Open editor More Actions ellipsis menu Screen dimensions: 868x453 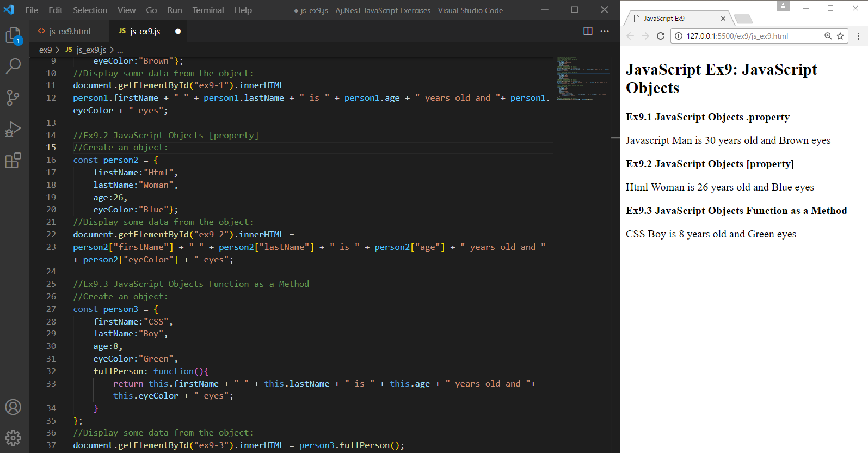point(605,31)
